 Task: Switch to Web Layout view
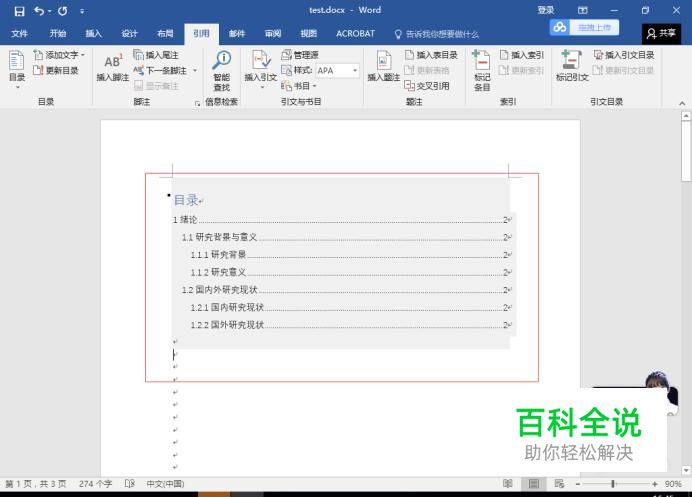point(559,484)
